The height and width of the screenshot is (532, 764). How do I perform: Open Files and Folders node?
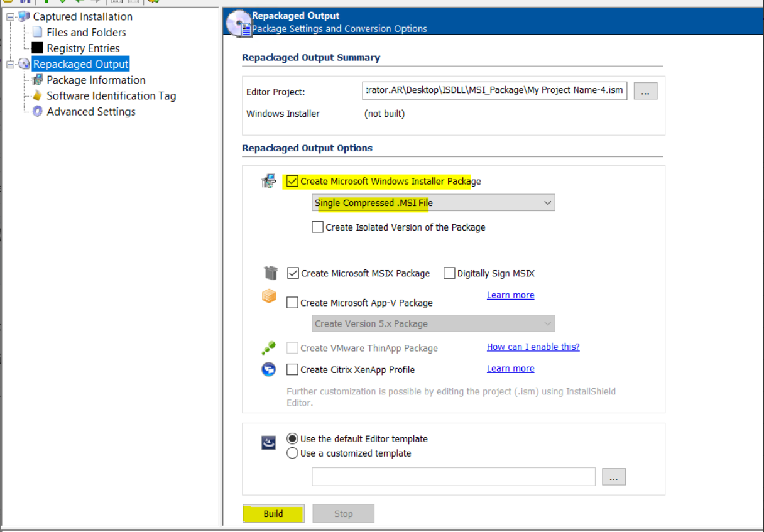coord(86,32)
